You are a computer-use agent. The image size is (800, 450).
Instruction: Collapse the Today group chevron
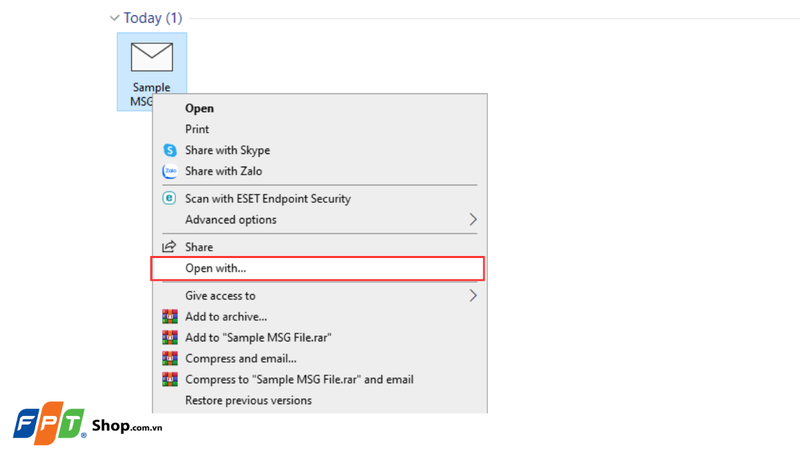115,18
